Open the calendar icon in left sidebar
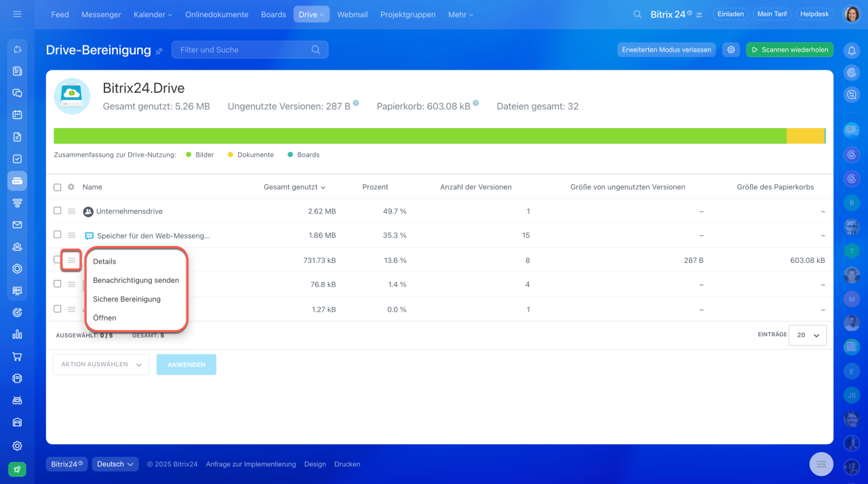The height and width of the screenshot is (484, 868). pos(18,115)
